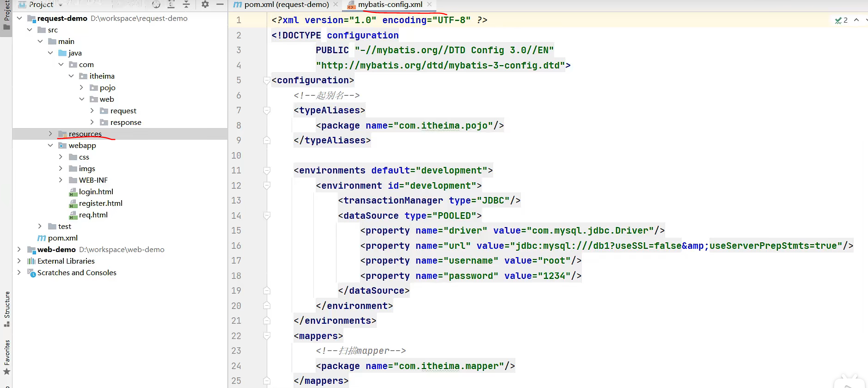Screen dimensions: 868x388
Task: Click the webapp folder icon
Action: click(62, 145)
